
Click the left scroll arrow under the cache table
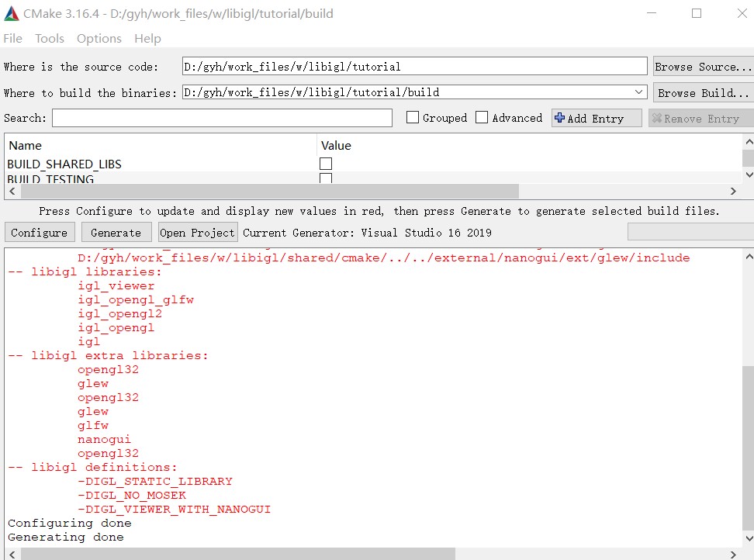[12, 191]
